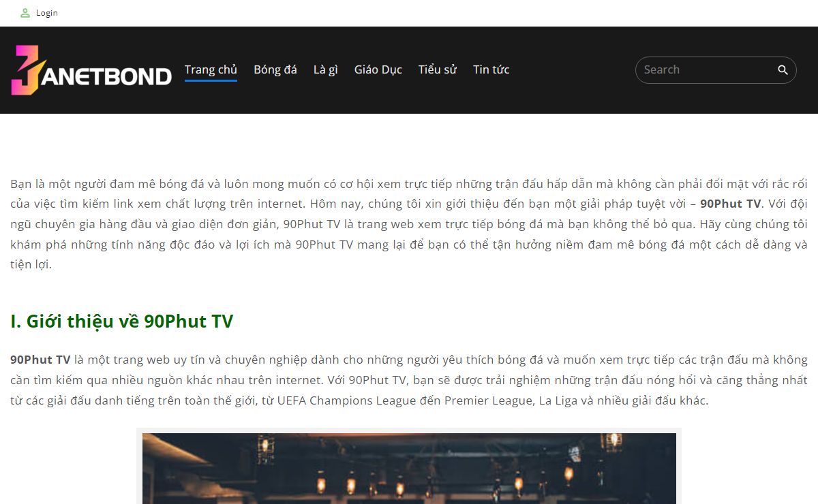Focus the Search input field
Viewport: 818px width, 504px height.
(x=706, y=70)
